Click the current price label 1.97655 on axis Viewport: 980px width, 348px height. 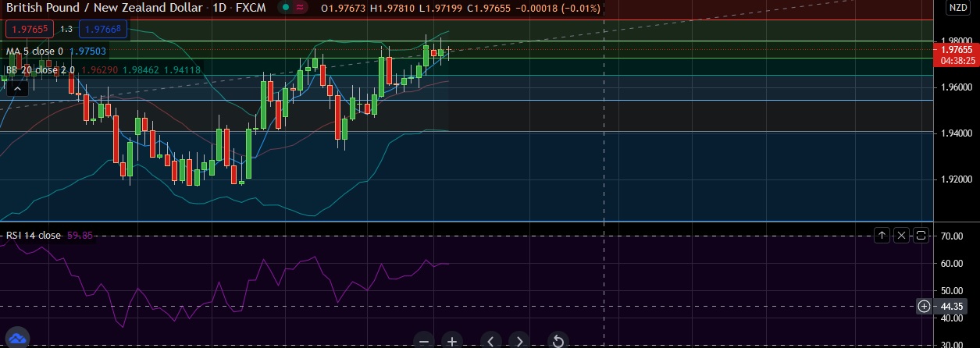(956, 49)
